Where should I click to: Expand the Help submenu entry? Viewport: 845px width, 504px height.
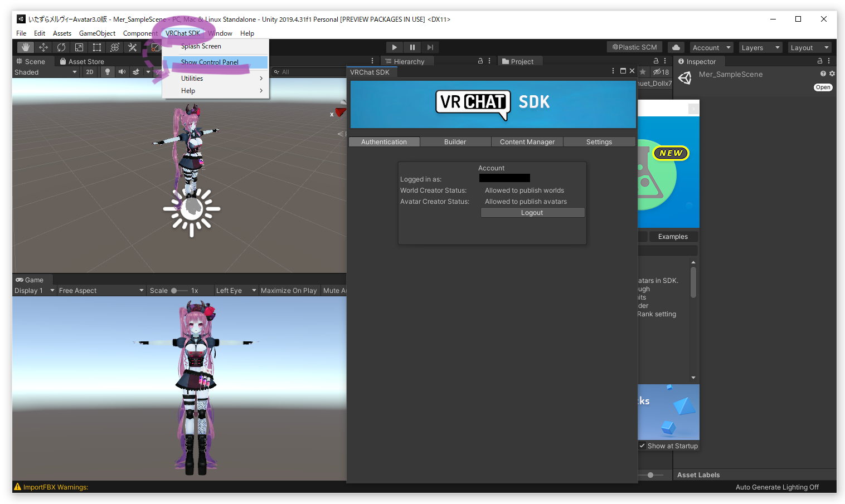(x=216, y=91)
